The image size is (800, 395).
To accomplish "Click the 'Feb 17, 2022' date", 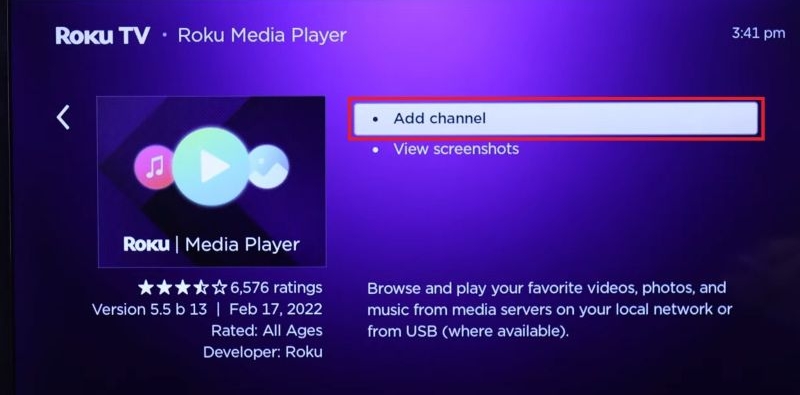I will pos(276,309).
